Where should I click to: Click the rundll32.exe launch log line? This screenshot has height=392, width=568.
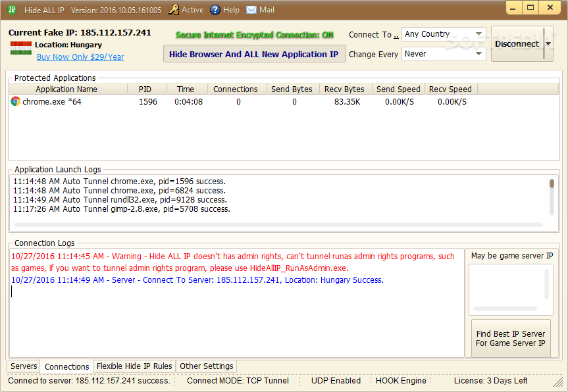(x=120, y=200)
